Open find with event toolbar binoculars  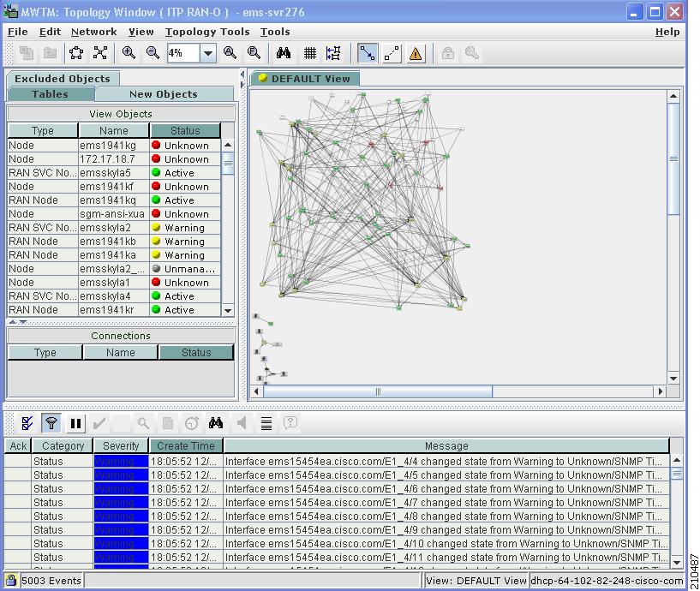coord(216,423)
